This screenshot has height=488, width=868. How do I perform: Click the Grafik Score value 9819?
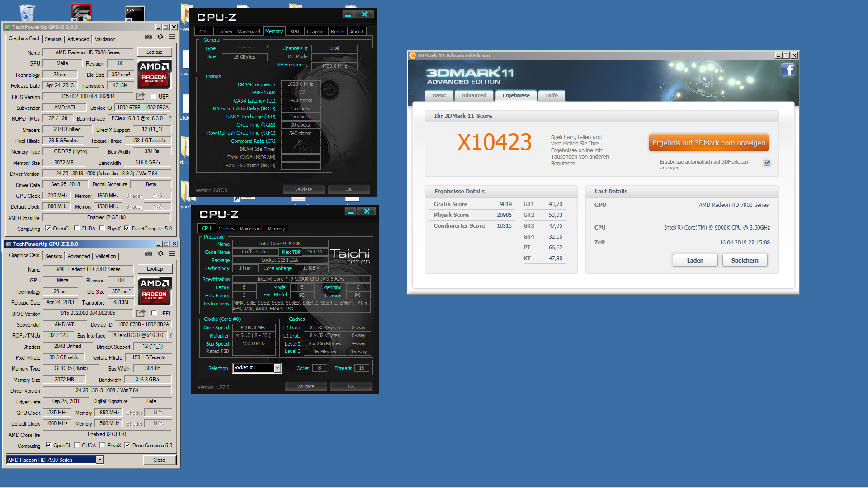[505, 204]
